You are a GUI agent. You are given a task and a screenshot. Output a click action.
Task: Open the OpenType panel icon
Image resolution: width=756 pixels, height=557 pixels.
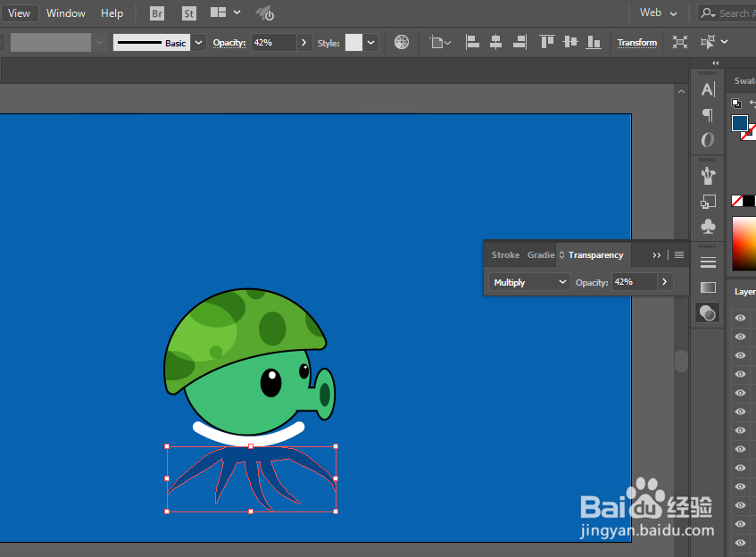[x=708, y=140]
